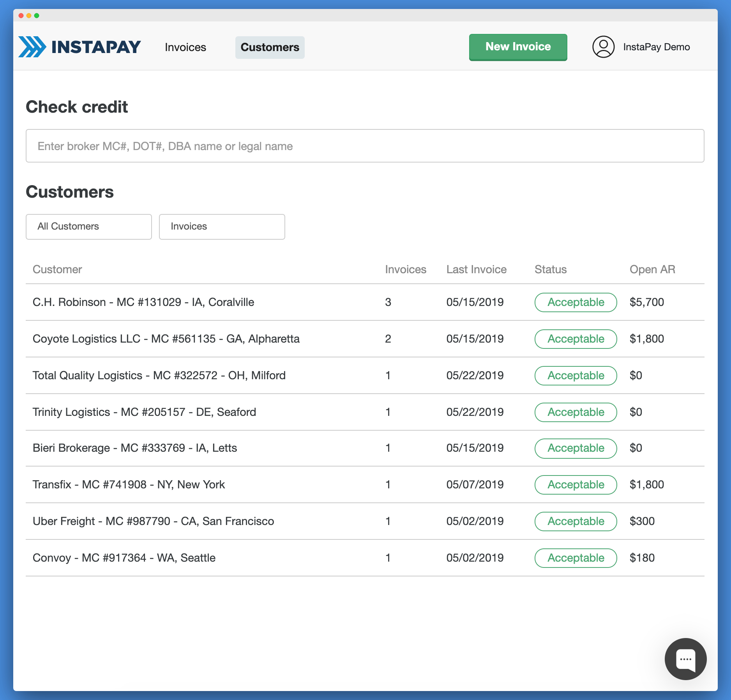Click Coyote Logistics invoice count 2

click(x=388, y=339)
